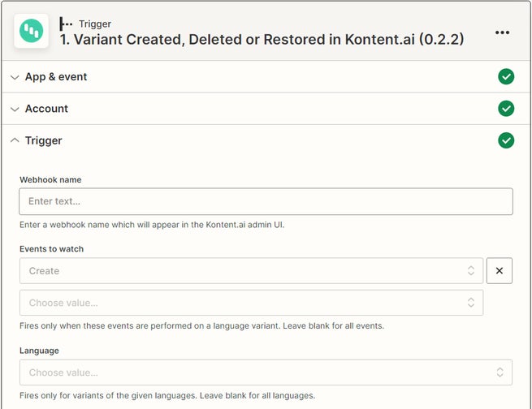Click the small trigger step icon beside the Trigger label
The image size is (532, 409).
(x=67, y=24)
